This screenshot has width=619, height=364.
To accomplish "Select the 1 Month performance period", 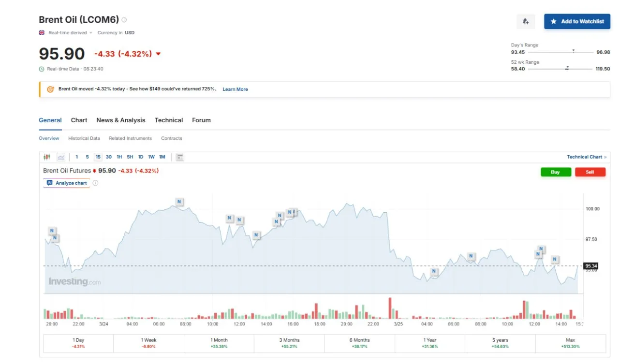I will (219, 343).
